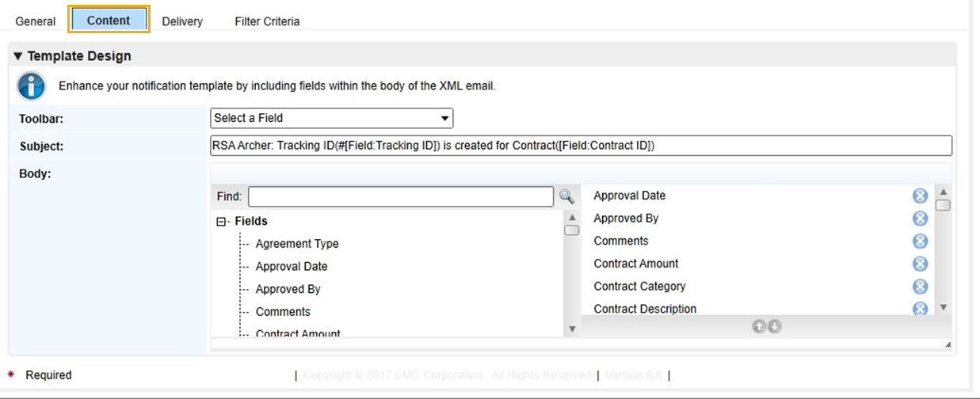Screen dimensions: 980x399
Task: Remove Approval Date from selected fields
Action: (920, 196)
